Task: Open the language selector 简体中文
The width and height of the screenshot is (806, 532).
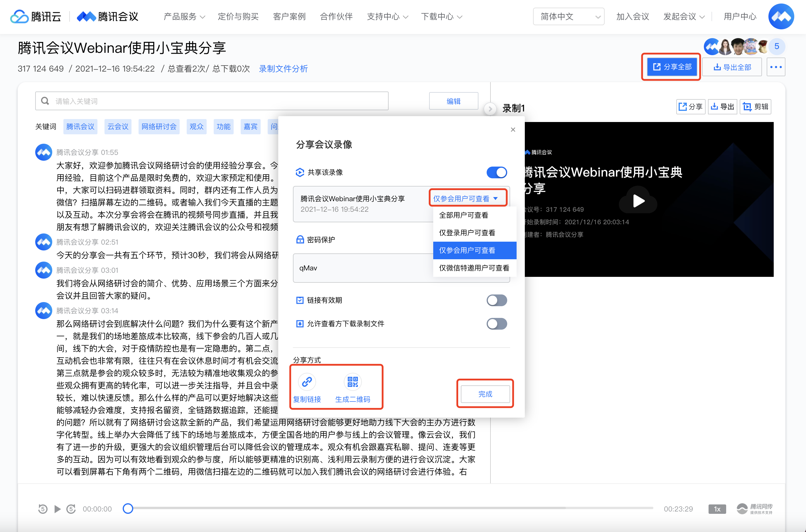Action: click(569, 17)
